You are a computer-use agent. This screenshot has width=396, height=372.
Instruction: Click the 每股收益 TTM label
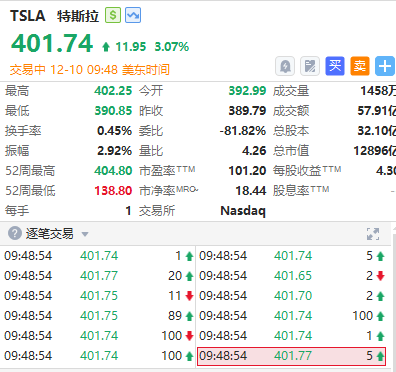[x=307, y=171]
